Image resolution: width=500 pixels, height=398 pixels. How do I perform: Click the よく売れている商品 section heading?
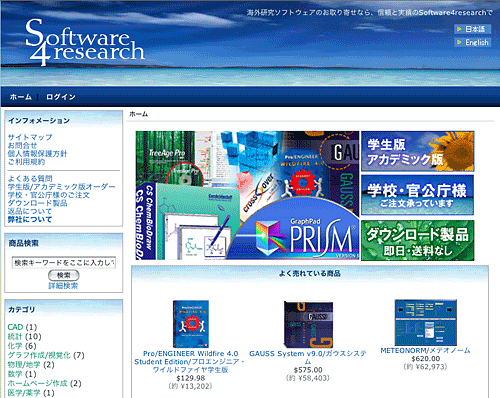(x=310, y=273)
